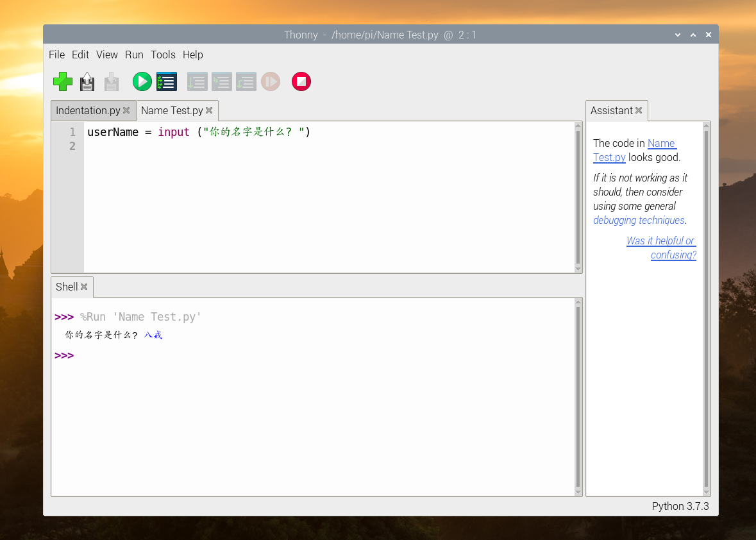Click the editor's vertical scrollbar

click(578, 197)
